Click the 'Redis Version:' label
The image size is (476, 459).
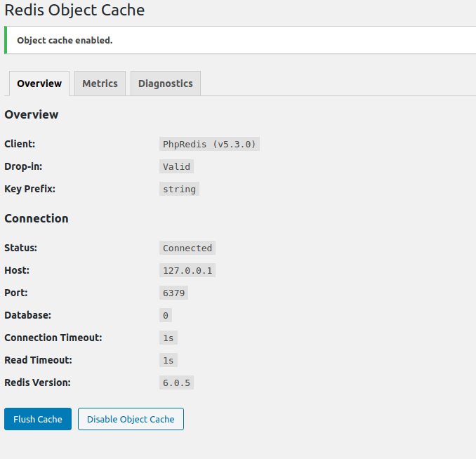click(x=37, y=382)
